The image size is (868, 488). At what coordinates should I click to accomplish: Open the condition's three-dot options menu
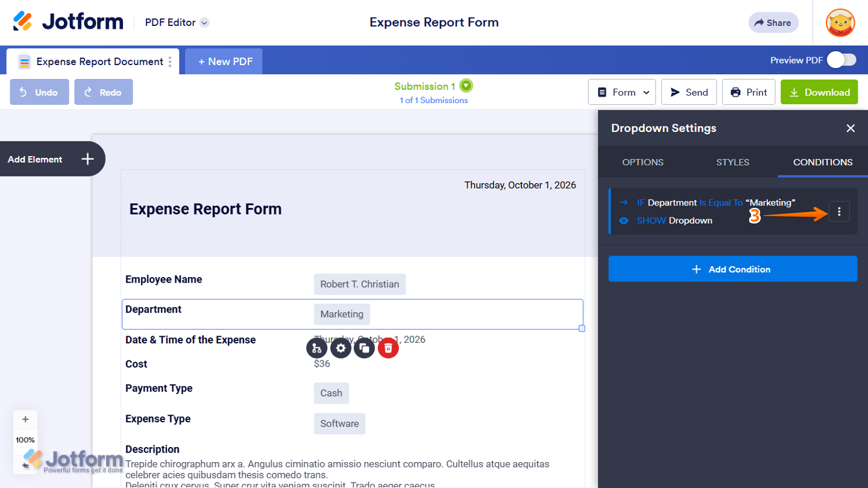tap(839, 211)
